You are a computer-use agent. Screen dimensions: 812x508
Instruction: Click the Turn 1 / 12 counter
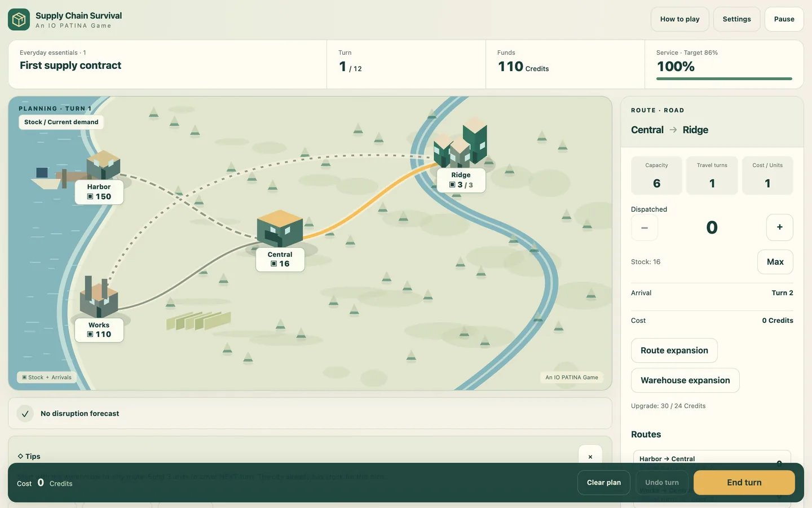click(x=350, y=67)
